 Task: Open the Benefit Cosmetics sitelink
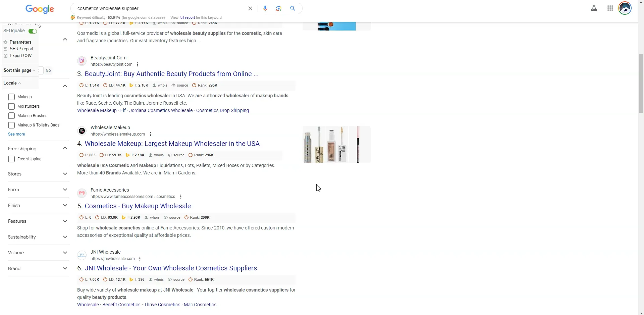click(121, 305)
